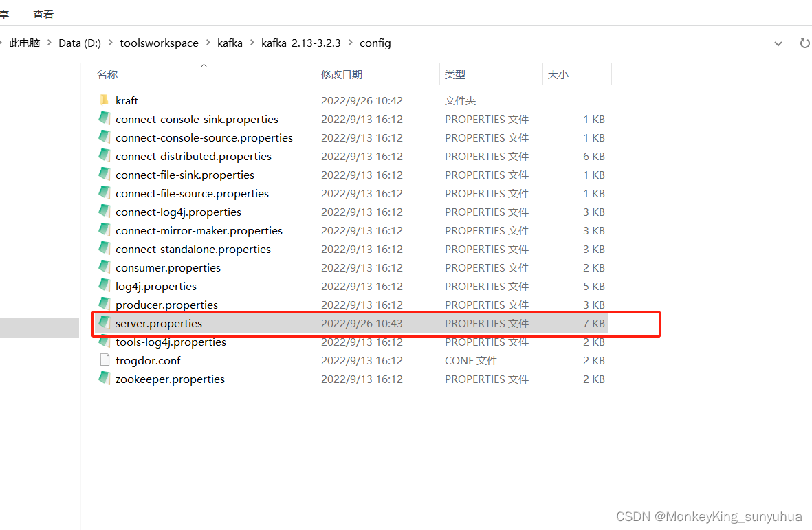Click the zookeeper.properties file icon
The width and height of the screenshot is (812, 530).
click(x=105, y=379)
